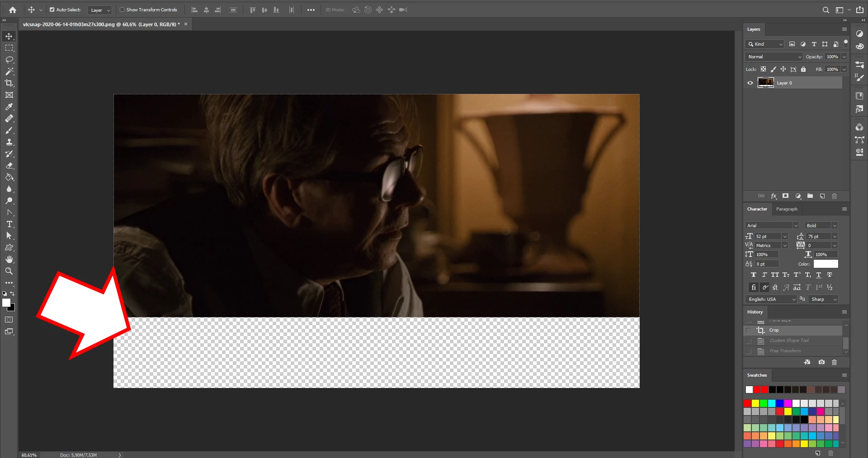Select the Crop history state
This screenshot has width=868, height=458.
[x=793, y=330]
